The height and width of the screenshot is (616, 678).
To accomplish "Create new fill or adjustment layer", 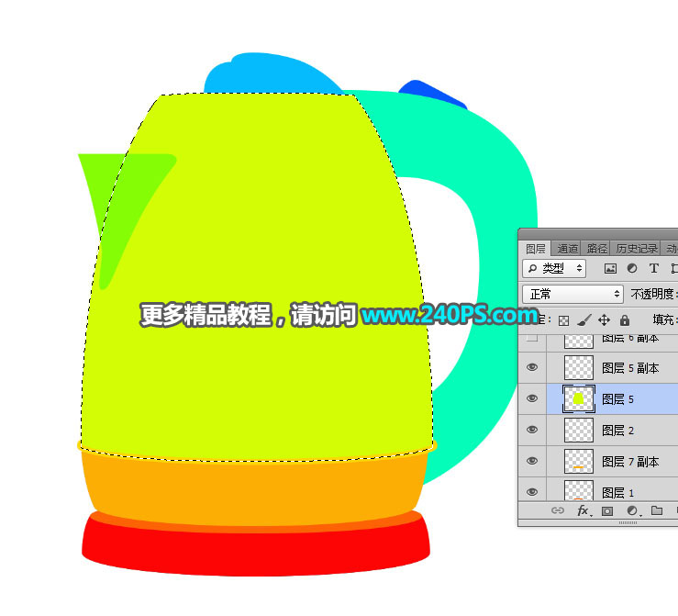I will click(633, 510).
